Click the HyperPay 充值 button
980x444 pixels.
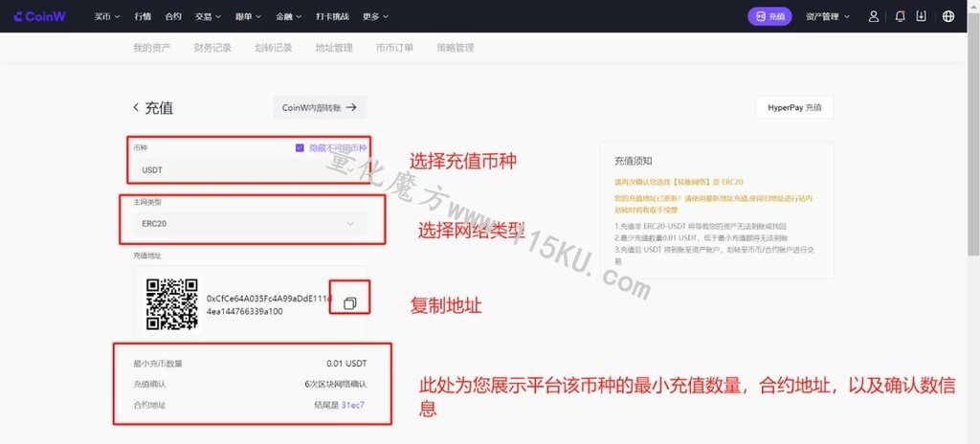(794, 107)
